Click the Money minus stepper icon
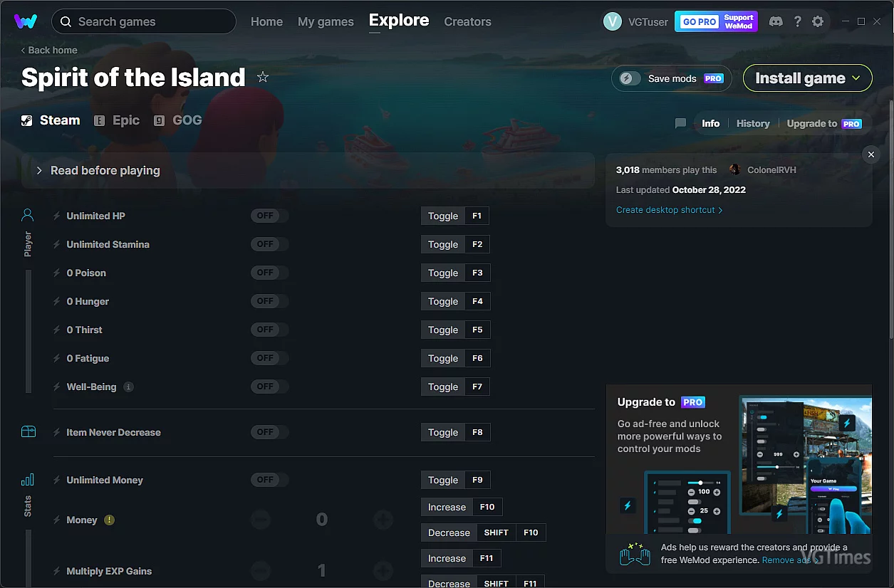Viewport: 894px width, 588px height. [x=261, y=520]
